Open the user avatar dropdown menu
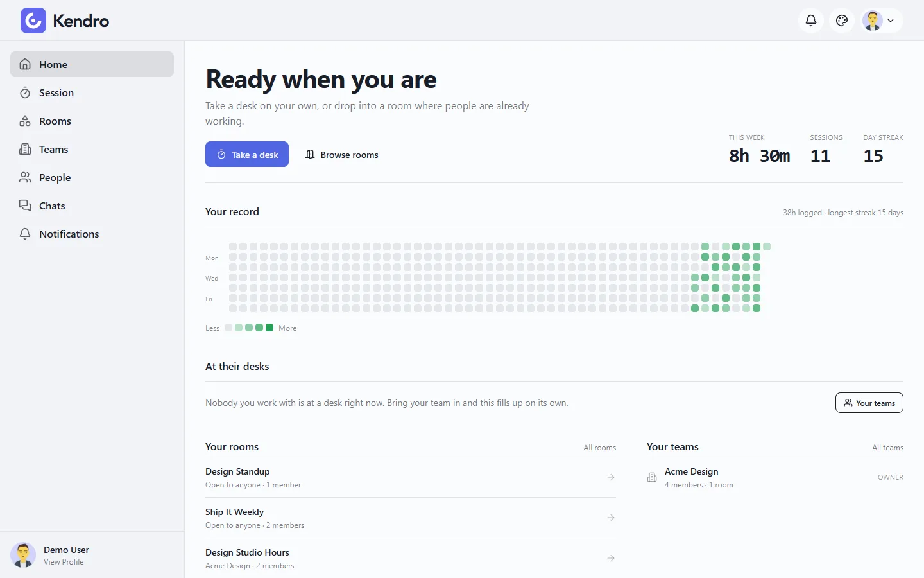Viewport: 924px width, 578px height. pos(881,21)
